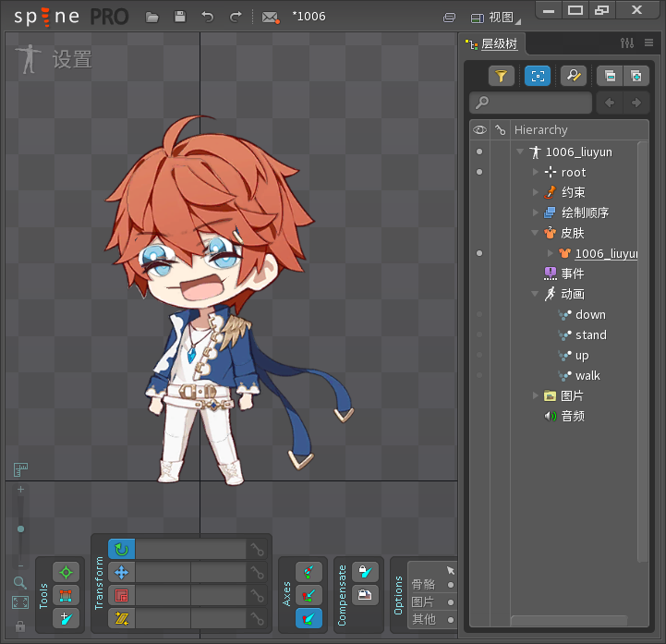This screenshot has height=644, width=666.
Task: Click the rotation value field
Action: tap(190, 549)
